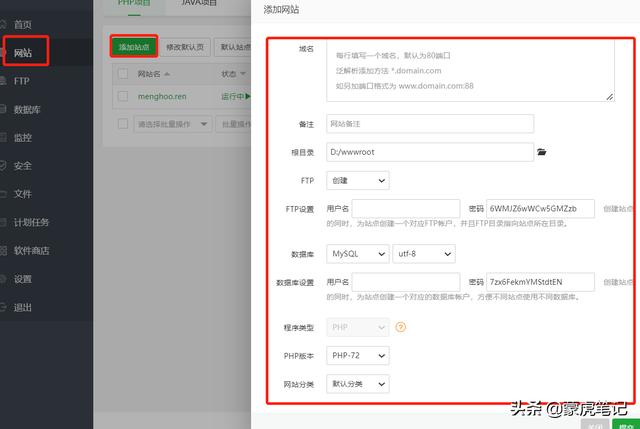Screen dimensions: 640x429
Task: Click the 备注 site remark input field
Action: 429,124
